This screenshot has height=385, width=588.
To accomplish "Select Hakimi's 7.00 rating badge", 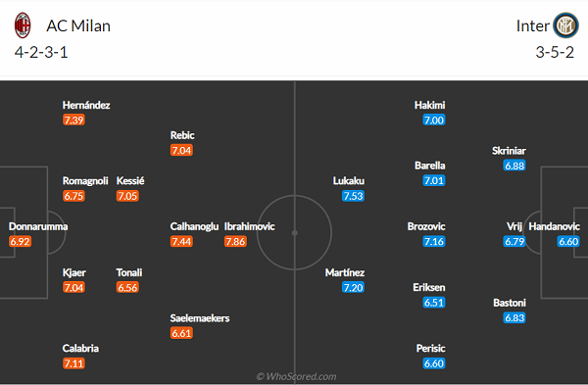I will point(434,120).
